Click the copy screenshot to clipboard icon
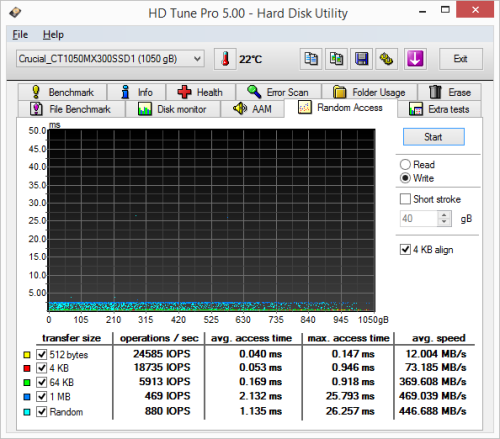The image size is (500, 439). 336,59
